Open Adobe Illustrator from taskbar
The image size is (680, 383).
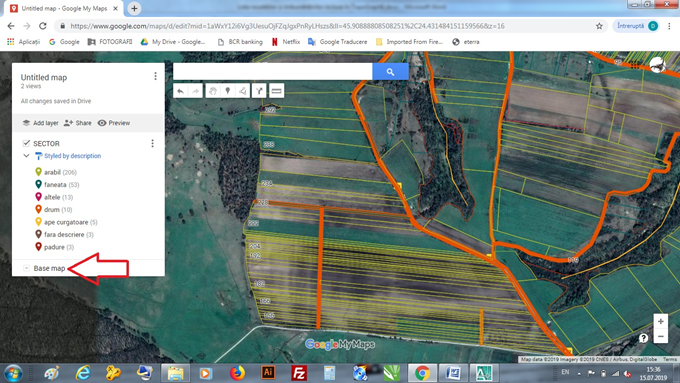(x=268, y=373)
